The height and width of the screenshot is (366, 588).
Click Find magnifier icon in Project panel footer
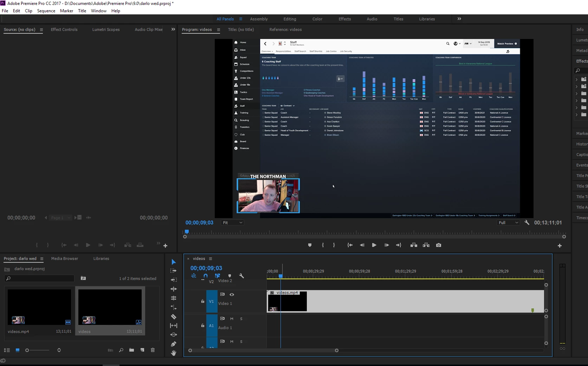tap(121, 350)
